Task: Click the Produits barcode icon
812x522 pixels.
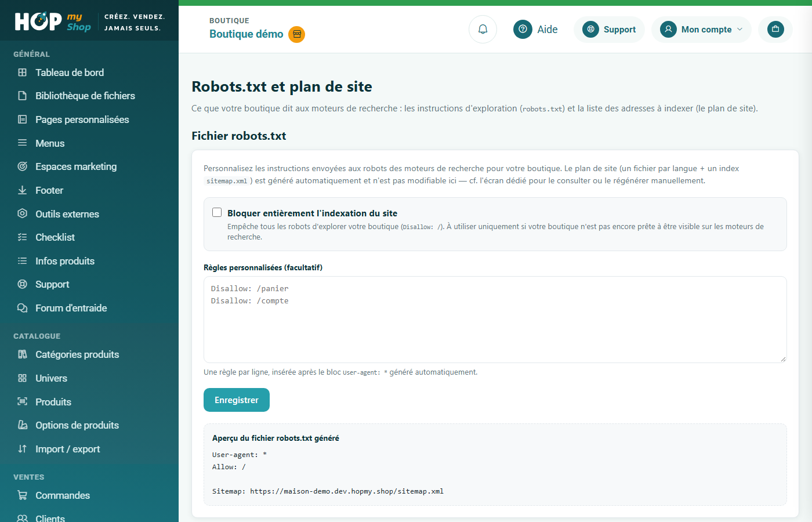Action: [x=23, y=401]
